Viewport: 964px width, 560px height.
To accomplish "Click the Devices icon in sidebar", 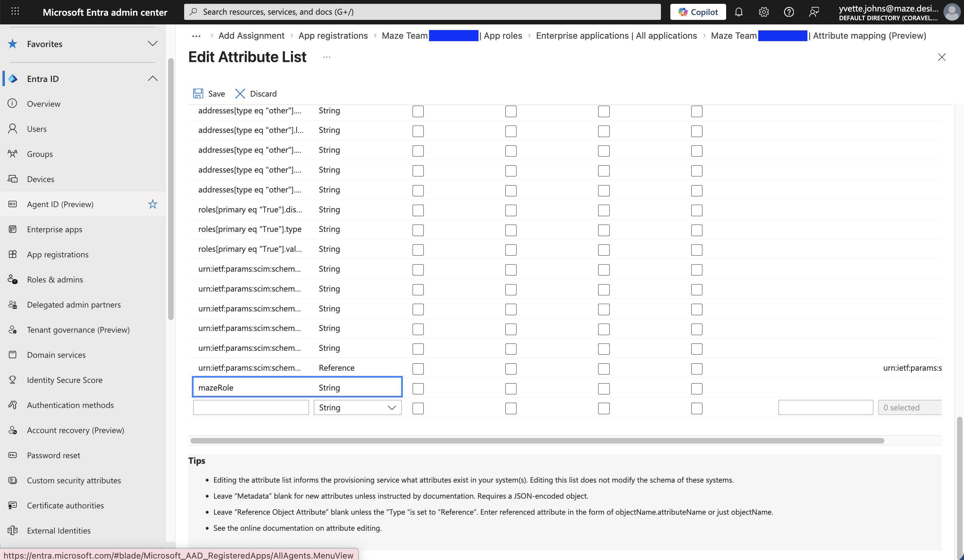I will coord(13,179).
